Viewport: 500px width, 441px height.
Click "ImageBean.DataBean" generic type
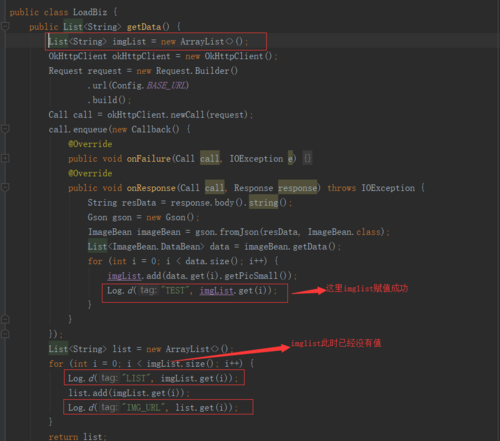tap(156, 247)
